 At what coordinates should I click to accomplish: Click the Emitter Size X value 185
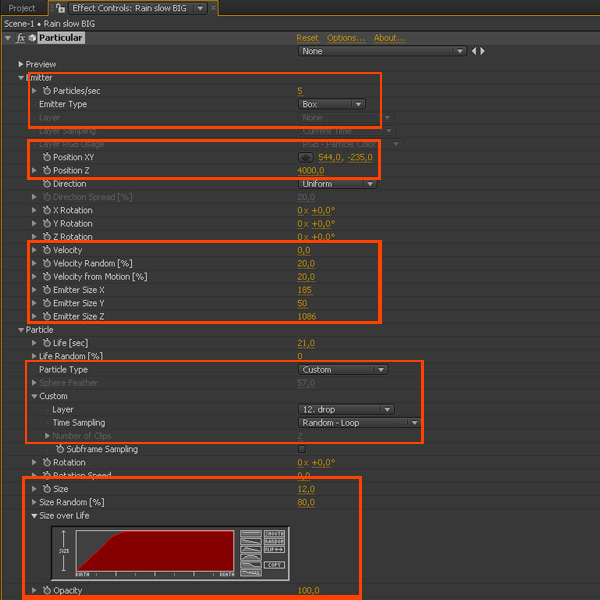tap(305, 290)
